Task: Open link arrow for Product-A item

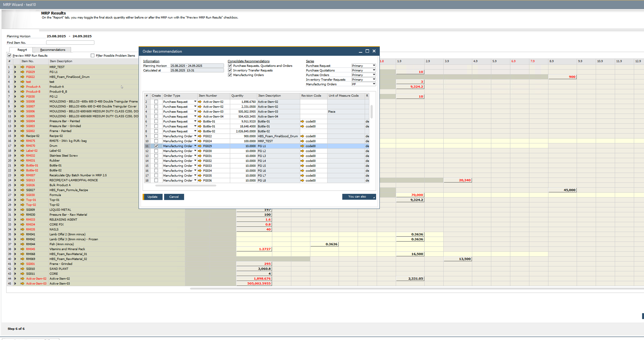Action: click(x=22, y=87)
